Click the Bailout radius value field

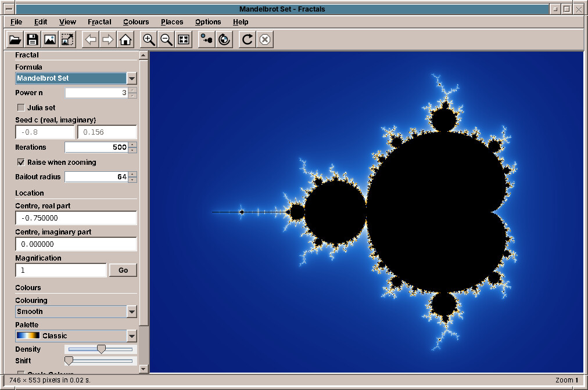coord(96,177)
